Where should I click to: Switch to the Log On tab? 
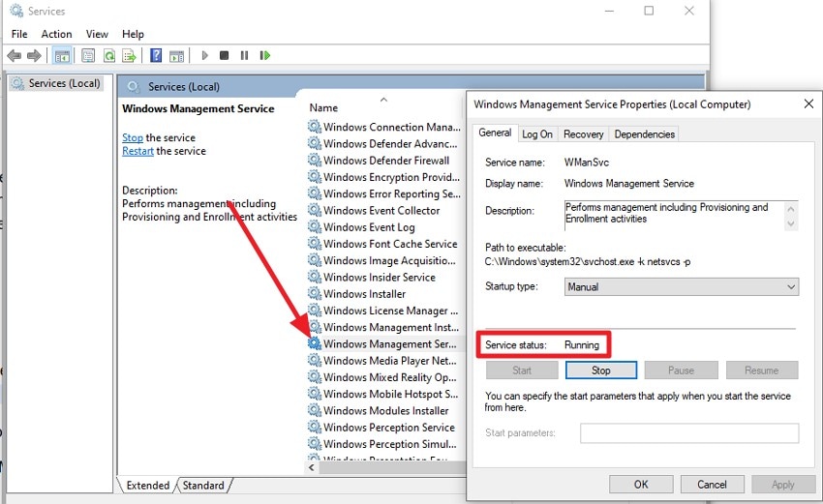[537, 134]
